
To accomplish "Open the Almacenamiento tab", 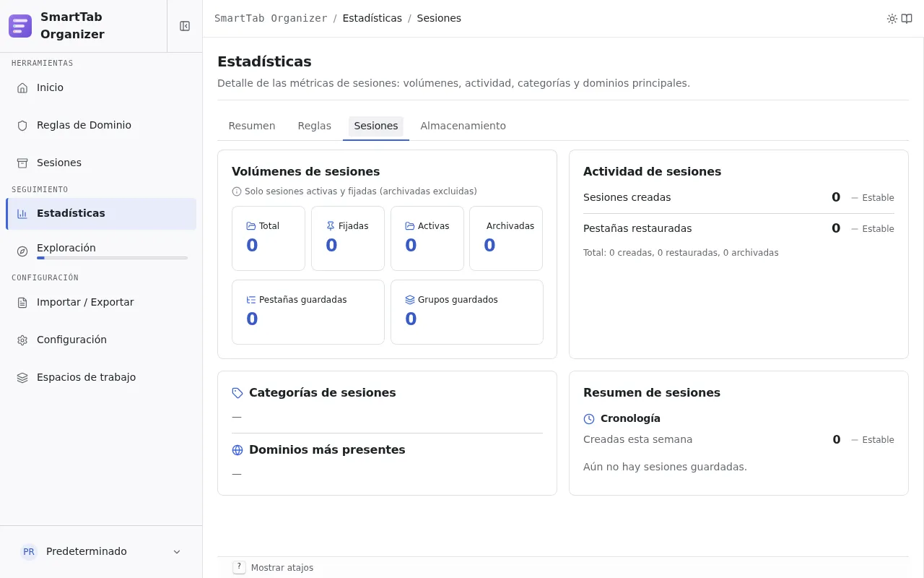I will (x=463, y=126).
